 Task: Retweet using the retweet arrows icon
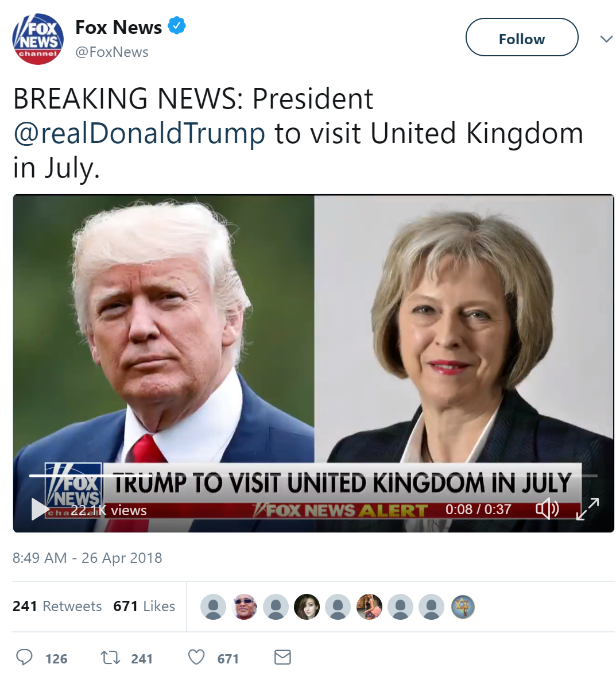(x=110, y=657)
